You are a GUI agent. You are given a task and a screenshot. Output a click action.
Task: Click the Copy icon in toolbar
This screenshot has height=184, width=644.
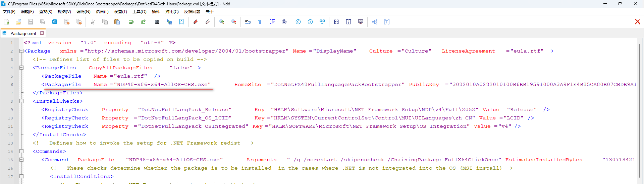point(105,22)
